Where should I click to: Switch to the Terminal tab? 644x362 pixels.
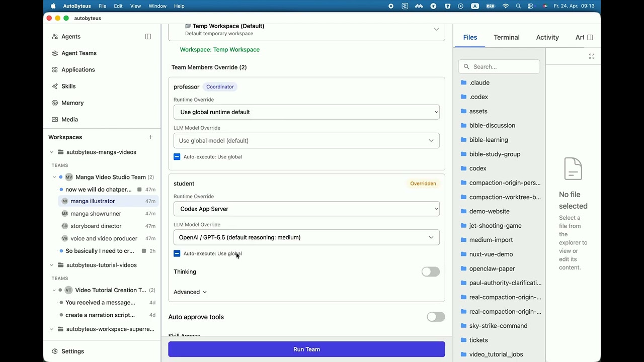click(x=507, y=37)
